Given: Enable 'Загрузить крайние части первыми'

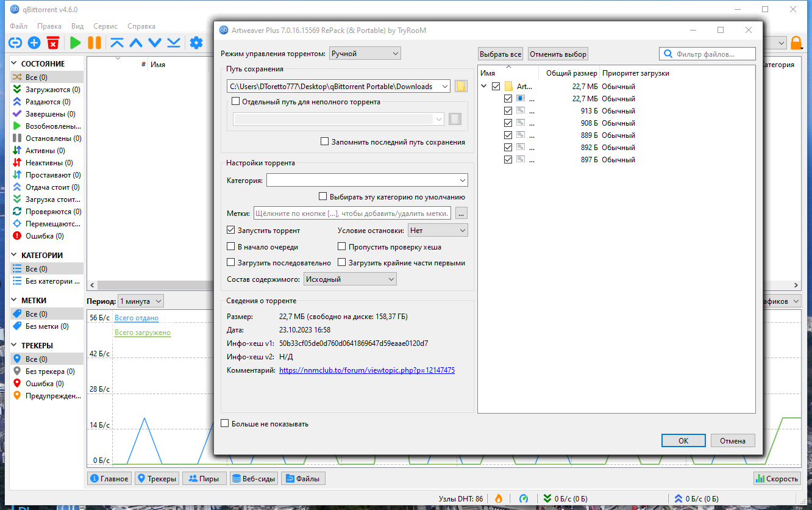Looking at the screenshot, I should (342, 263).
